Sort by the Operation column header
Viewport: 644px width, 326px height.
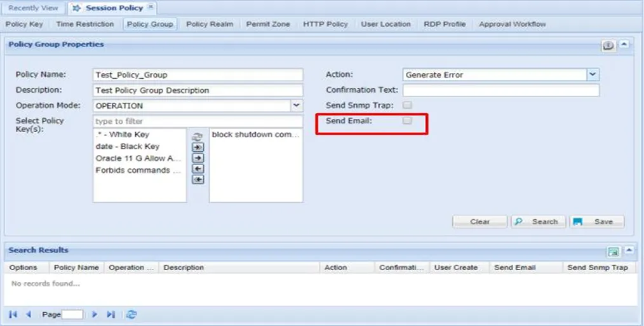click(131, 268)
